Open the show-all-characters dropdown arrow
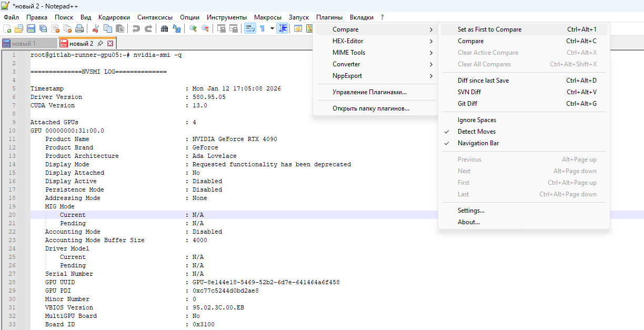 (272, 28)
